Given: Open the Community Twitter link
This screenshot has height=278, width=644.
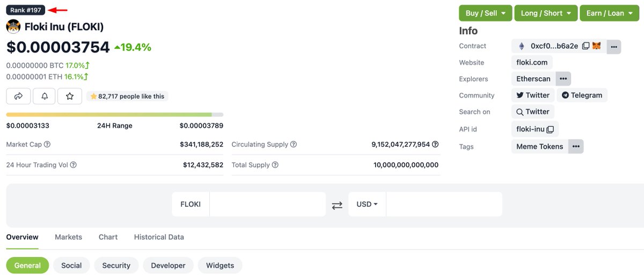Looking at the screenshot, I should tap(533, 96).
